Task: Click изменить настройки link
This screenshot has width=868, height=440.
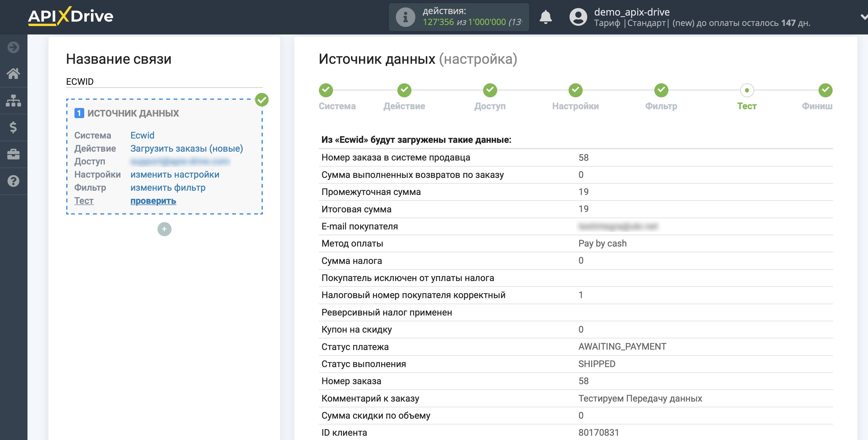Action: coord(175,175)
